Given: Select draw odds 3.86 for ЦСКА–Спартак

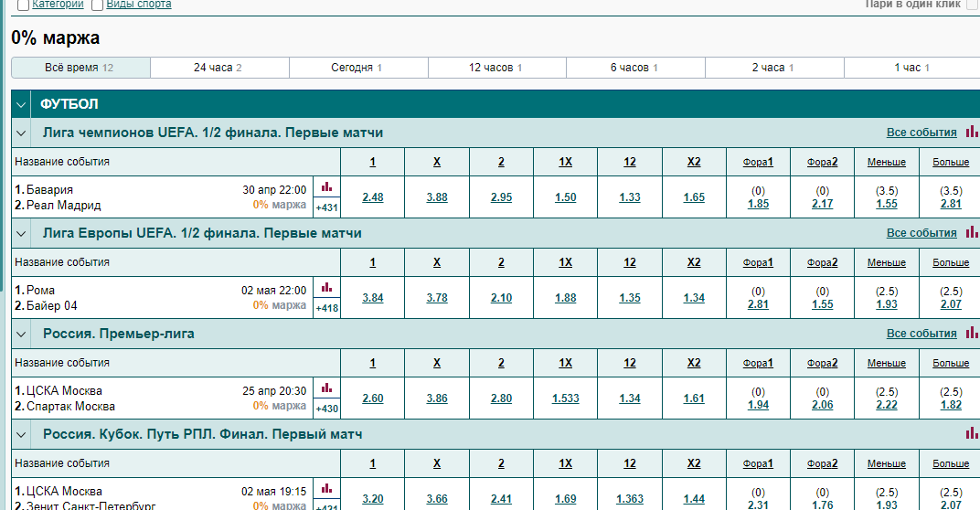Looking at the screenshot, I should 437,398.
